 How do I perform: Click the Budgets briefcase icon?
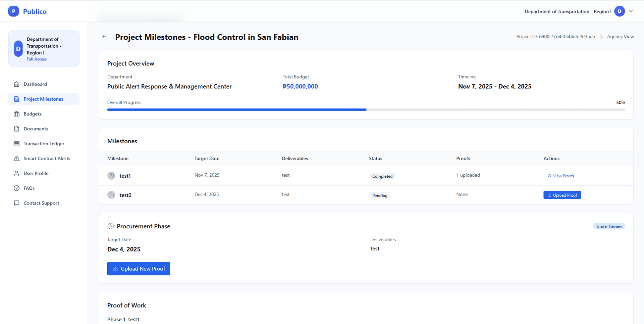tap(17, 114)
